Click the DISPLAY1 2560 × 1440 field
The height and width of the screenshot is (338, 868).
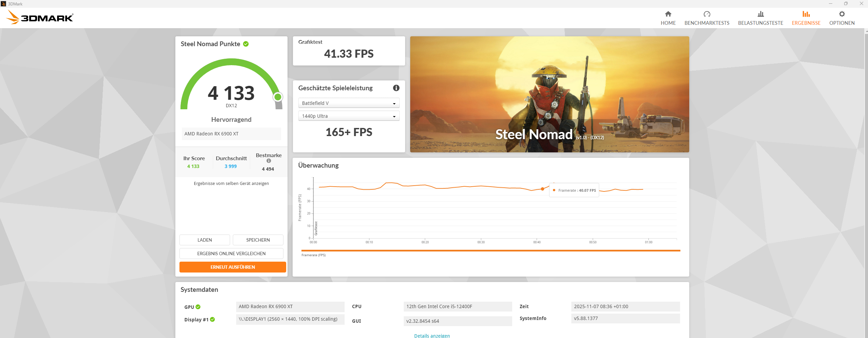click(290, 319)
